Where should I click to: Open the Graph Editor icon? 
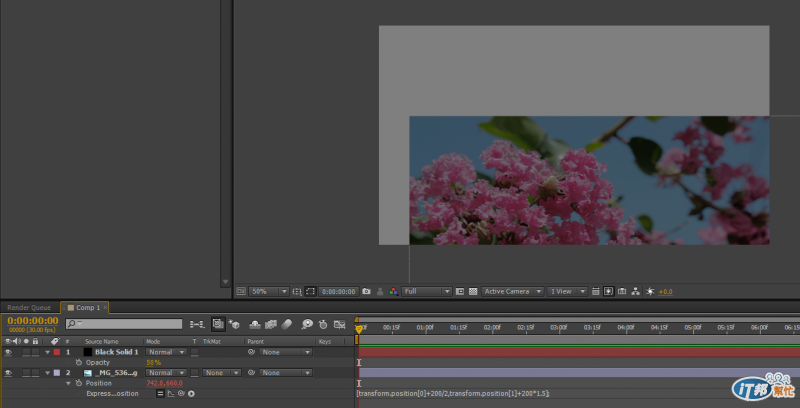click(x=339, y=324)
